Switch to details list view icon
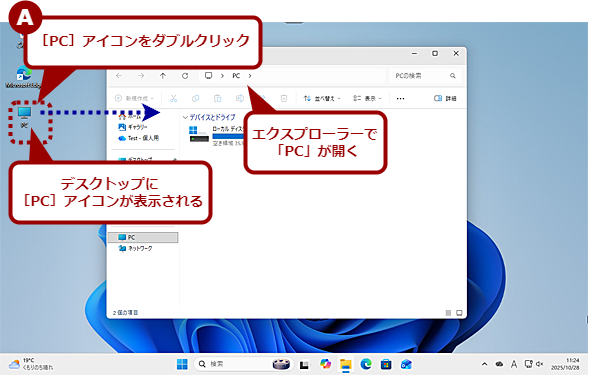The width and height of the screenshot is (589, 376). [x=448, y=313]
